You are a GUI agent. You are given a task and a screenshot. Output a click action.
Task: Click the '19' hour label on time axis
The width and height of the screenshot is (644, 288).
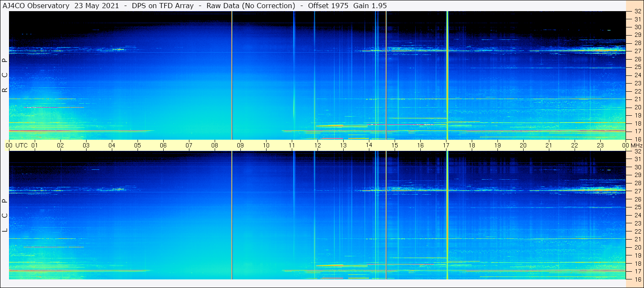click(497, 145)
